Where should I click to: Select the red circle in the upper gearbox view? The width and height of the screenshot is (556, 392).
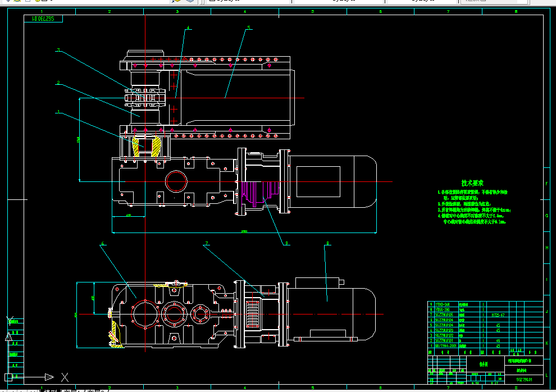[x=176, y=181]
